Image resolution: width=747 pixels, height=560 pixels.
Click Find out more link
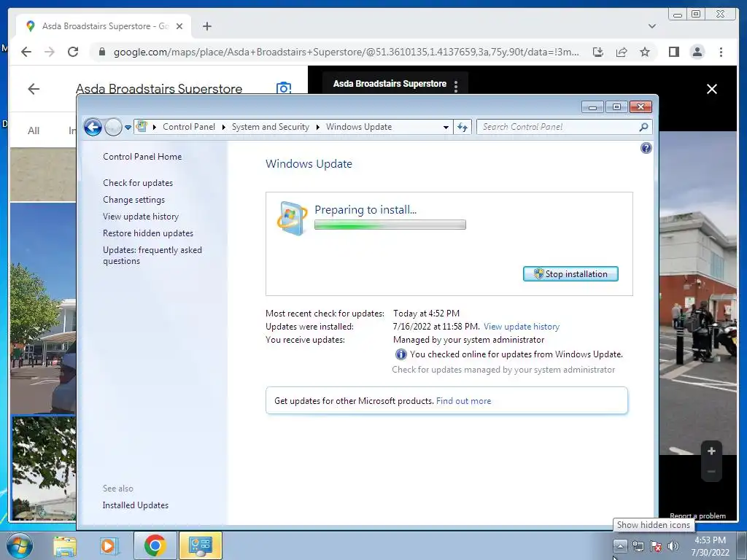point(463,401)
